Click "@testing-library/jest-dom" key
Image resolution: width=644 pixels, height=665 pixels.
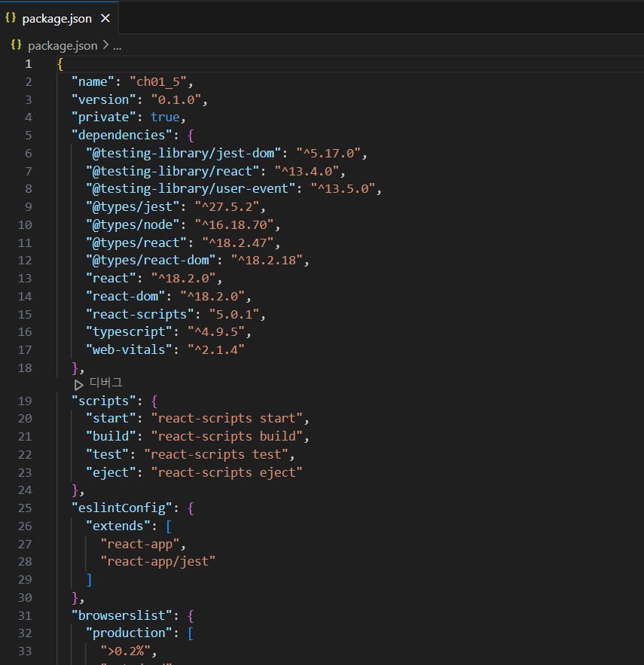pos(183,153)
